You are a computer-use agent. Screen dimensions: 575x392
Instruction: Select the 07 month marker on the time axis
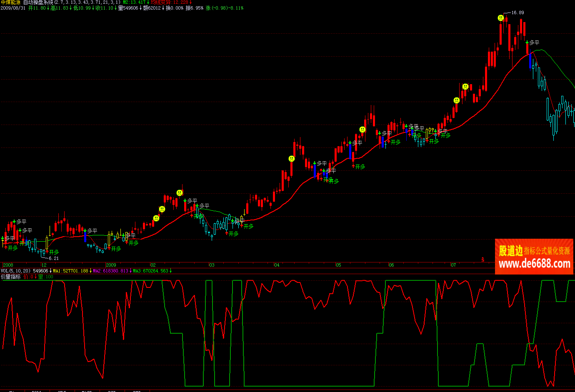click(453, 265)
